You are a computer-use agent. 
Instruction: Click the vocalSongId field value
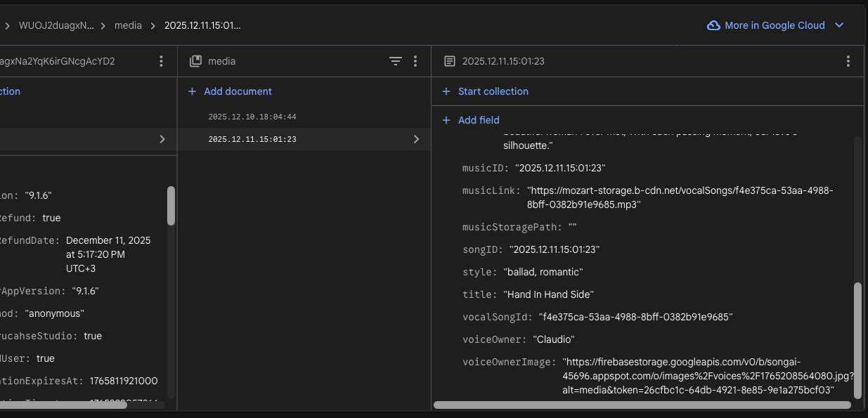point(635,317)
